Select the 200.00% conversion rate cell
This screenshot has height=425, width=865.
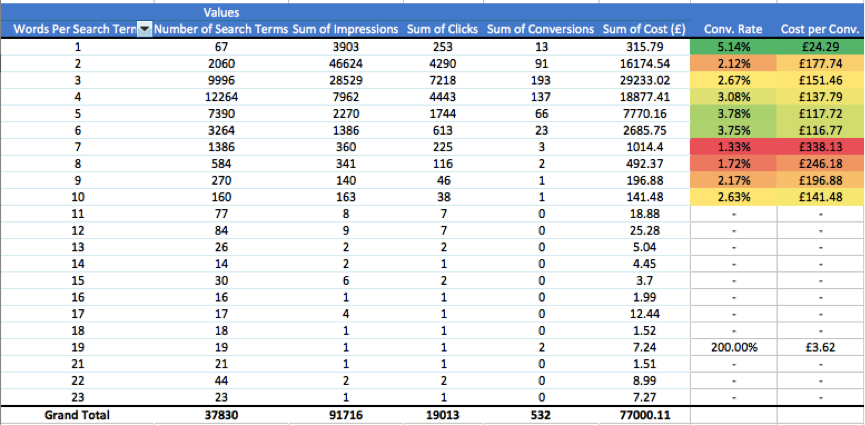click(x=733, y=347)
